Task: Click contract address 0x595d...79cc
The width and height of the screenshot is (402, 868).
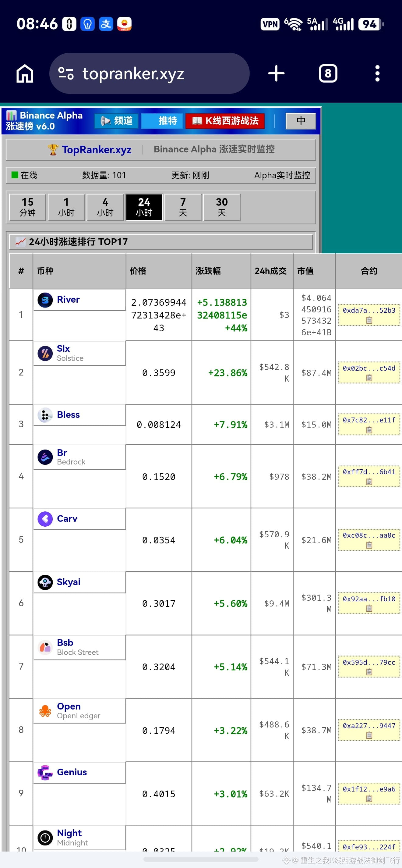Action: (369, 662)
